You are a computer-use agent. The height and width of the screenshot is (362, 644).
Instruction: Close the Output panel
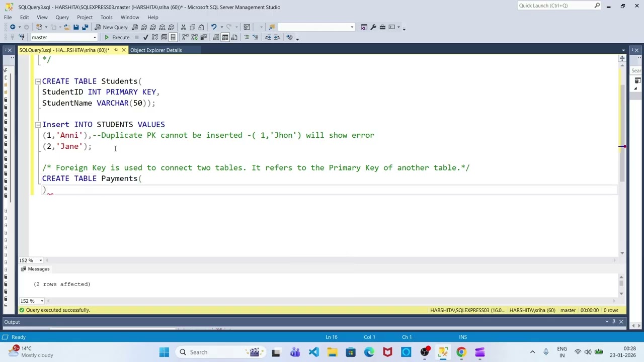pos(621,322)
